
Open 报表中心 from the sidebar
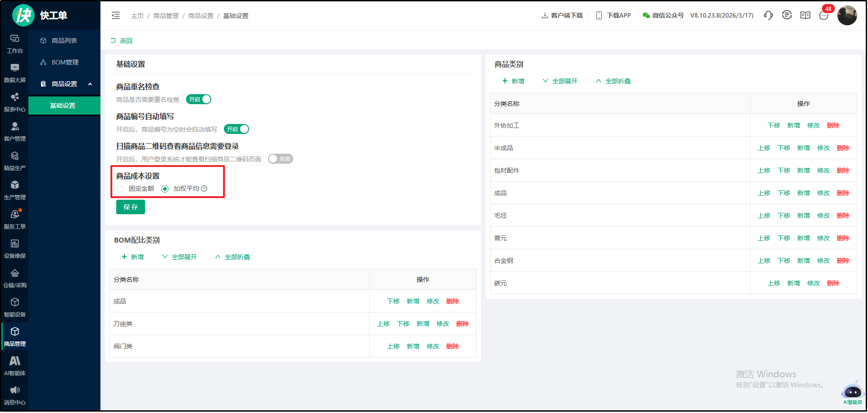tap(15, 102)
